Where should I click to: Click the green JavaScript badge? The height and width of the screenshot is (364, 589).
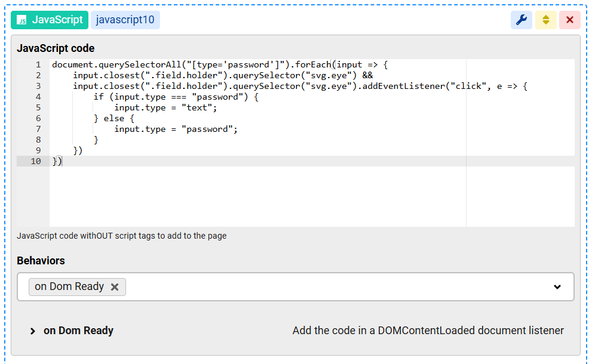[x=50, y=20]
